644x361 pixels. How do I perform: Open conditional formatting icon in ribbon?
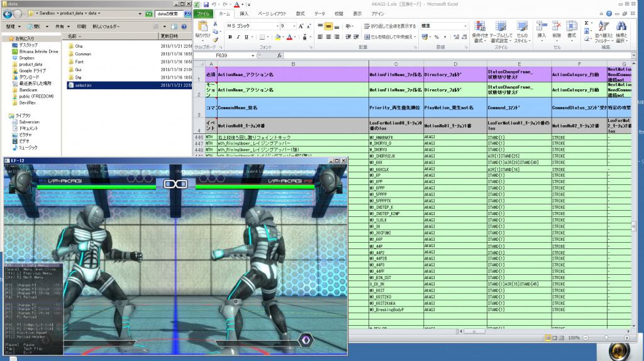click(479, 27)
